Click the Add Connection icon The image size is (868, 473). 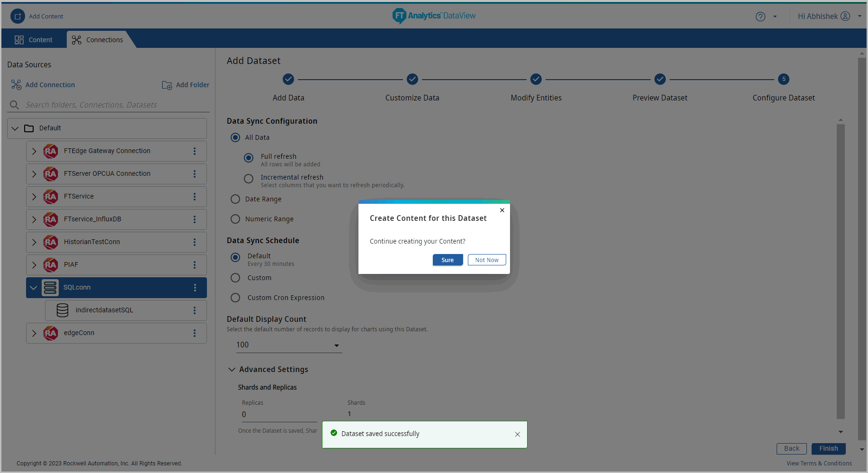[x=17, y=85]
